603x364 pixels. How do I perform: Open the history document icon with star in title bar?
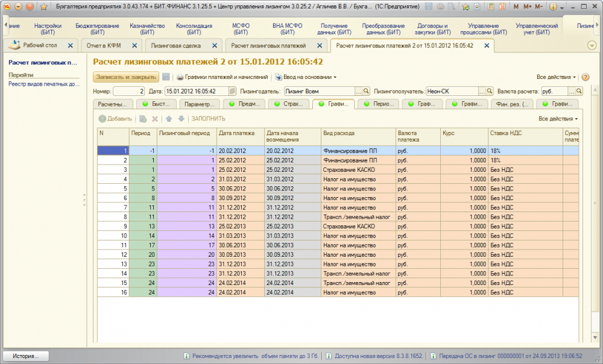pos(477,7)
